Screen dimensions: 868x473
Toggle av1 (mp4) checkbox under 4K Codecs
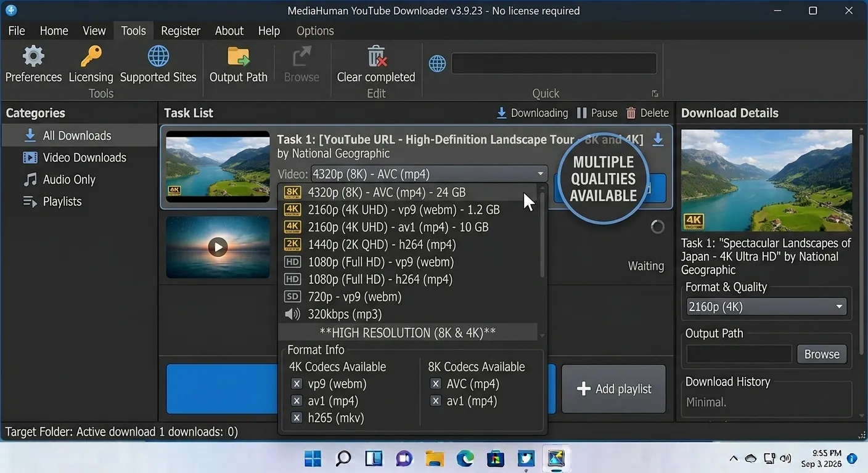(297, 401)
